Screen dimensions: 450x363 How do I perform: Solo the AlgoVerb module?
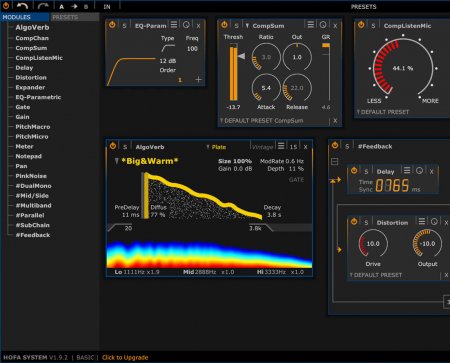click(125, 147)
